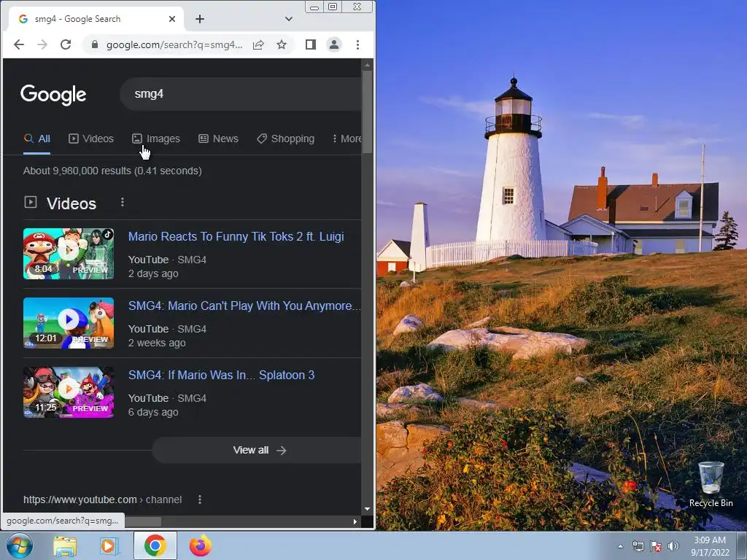Play the 8:04 Tik Toks video thumbnail
Viewport: 747px width, 560px height.
pos(69,254)
